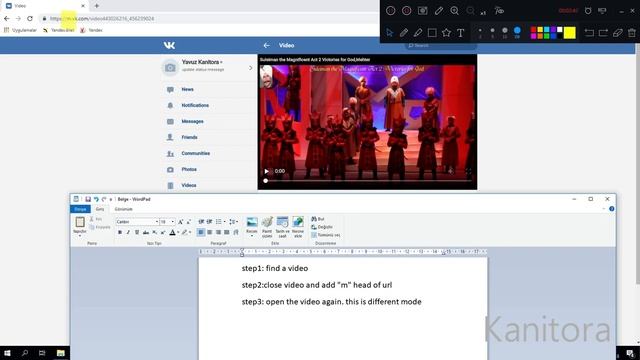
Task: Click the Tarih ve saat insert button
Action: 282,227
